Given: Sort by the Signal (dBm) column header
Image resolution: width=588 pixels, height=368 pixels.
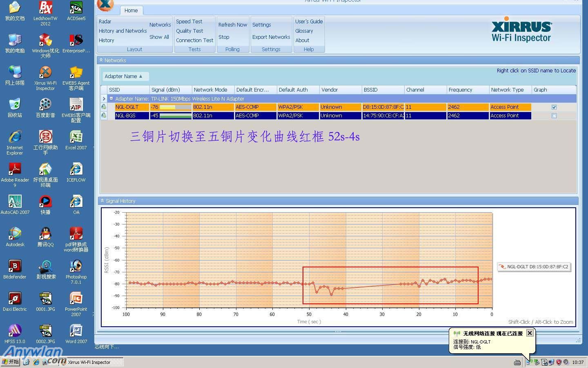Looking at the screenshot, I should (x=171, y=90).
